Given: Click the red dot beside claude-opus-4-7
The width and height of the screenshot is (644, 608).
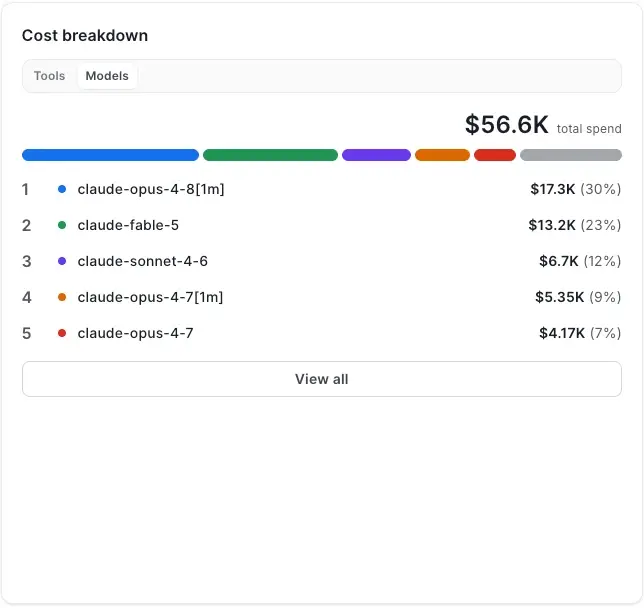Looking at the screenshot, I should [62, 333].
